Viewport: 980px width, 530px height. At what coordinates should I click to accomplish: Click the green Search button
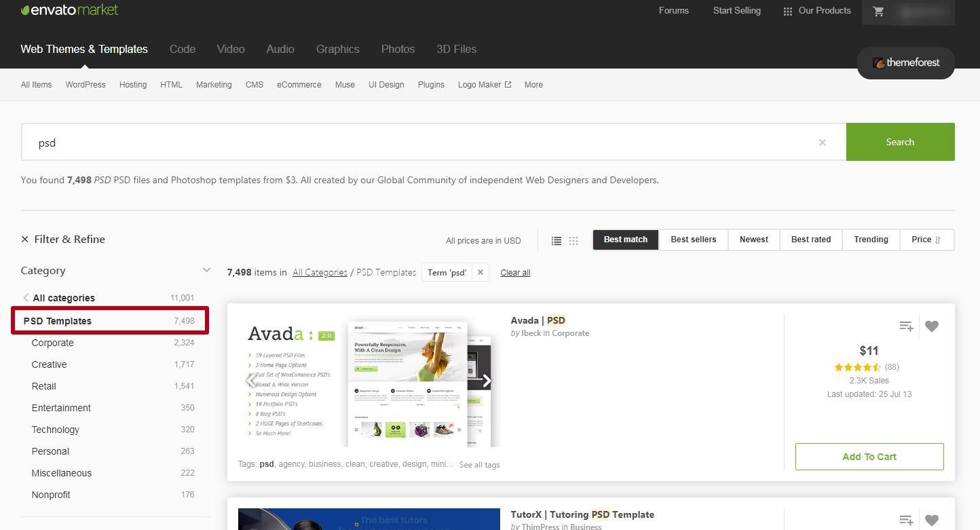pyautogui.click(x=900, y=142)
